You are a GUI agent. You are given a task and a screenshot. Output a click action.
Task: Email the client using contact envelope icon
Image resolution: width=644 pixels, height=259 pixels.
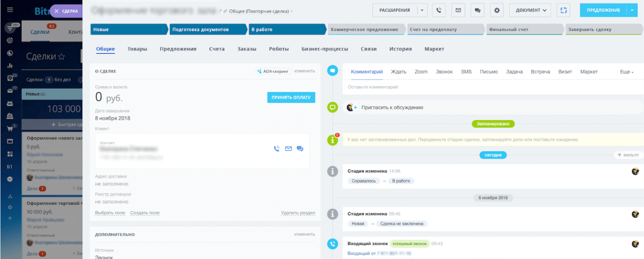tap(289, 148)
